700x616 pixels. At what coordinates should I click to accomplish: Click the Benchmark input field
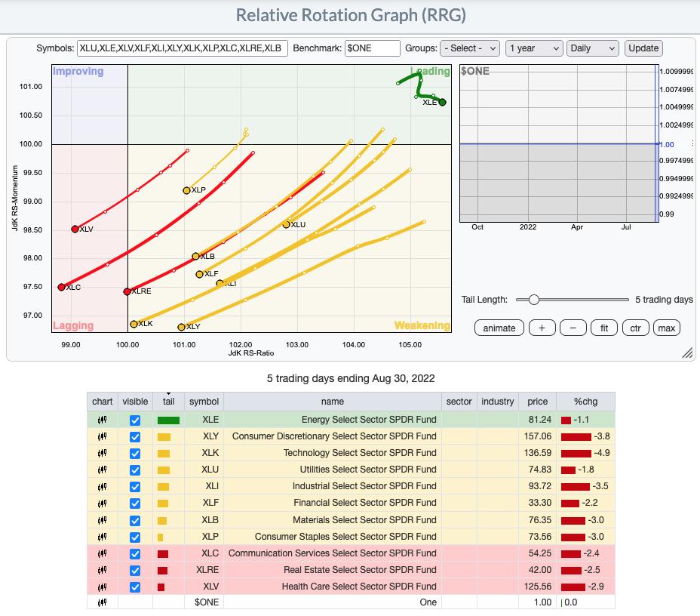[x=373, y=48]
